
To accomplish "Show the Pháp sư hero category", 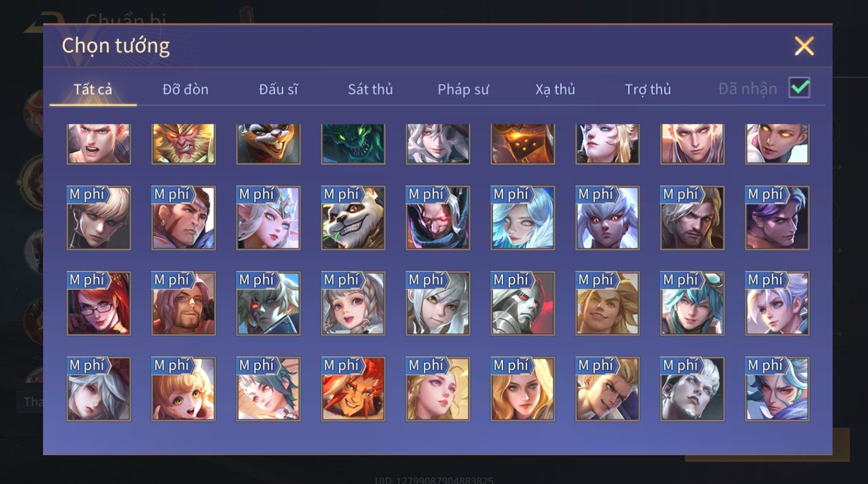I will click(463, 89).
